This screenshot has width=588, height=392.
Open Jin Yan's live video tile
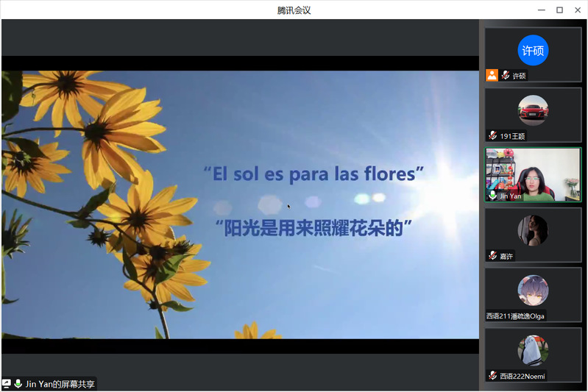coord(533,174)
